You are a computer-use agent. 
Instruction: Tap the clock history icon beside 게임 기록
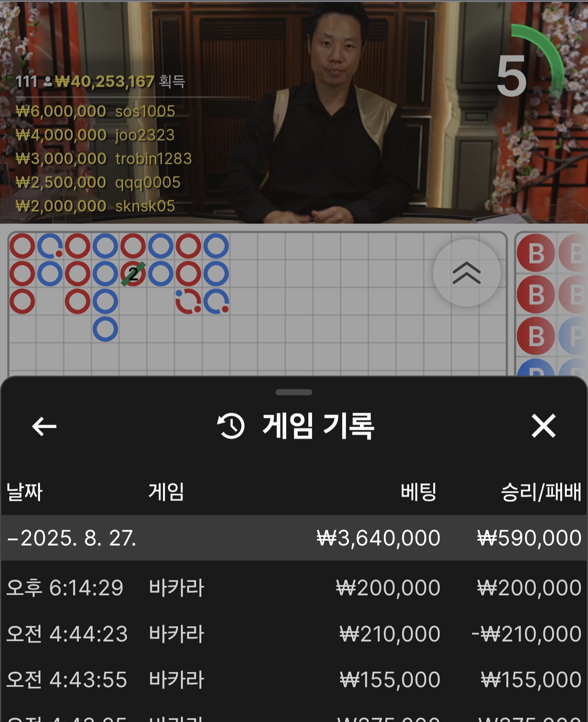[x=231, y=426]
